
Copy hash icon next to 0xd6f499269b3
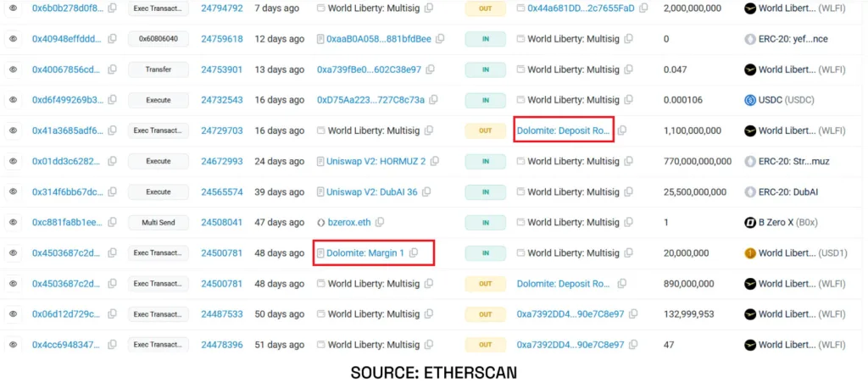coord(113,100)
